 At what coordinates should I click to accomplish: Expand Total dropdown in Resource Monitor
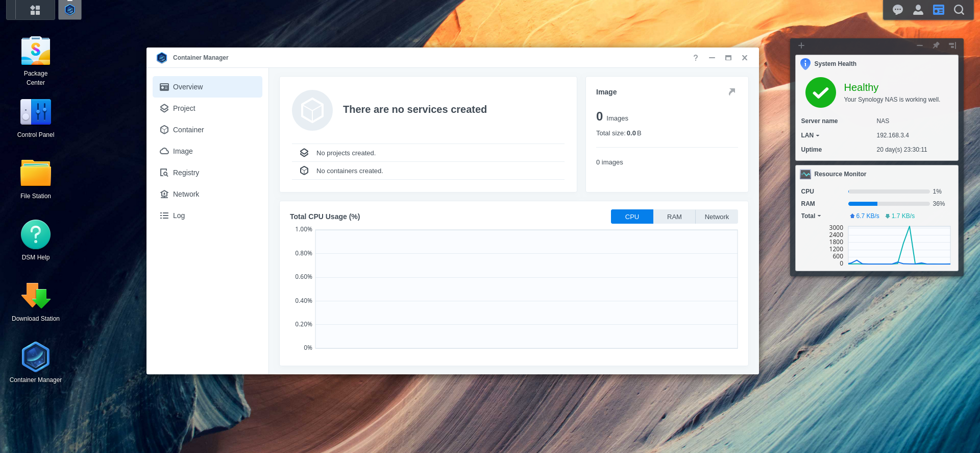coord(811,216)
